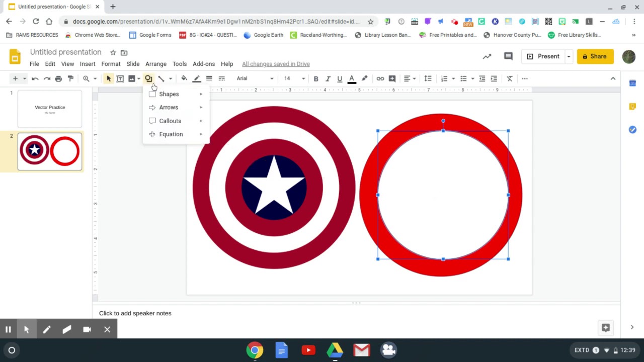Click the insert link icon
644x362 pixels.
[380, 78]
